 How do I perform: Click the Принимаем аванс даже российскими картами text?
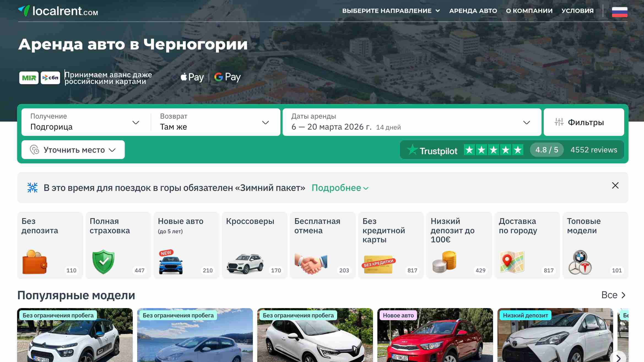point(108,78)
